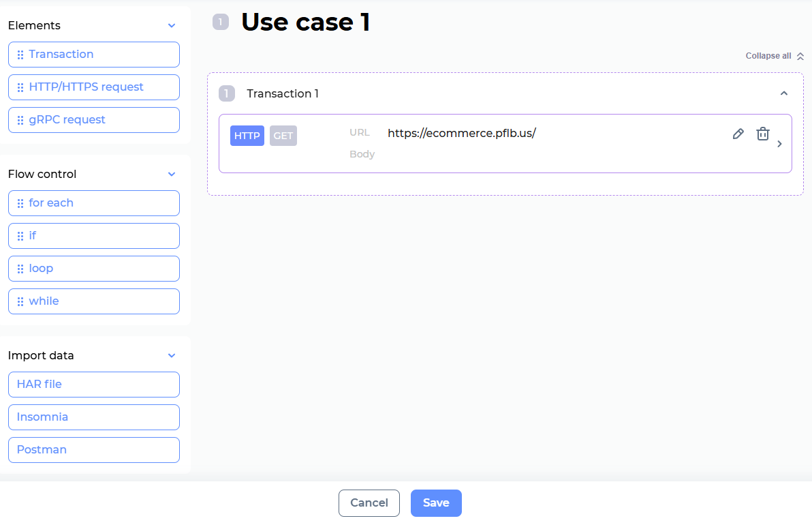
Task: Delete the request using the trash icon
Action: point(763,134)
